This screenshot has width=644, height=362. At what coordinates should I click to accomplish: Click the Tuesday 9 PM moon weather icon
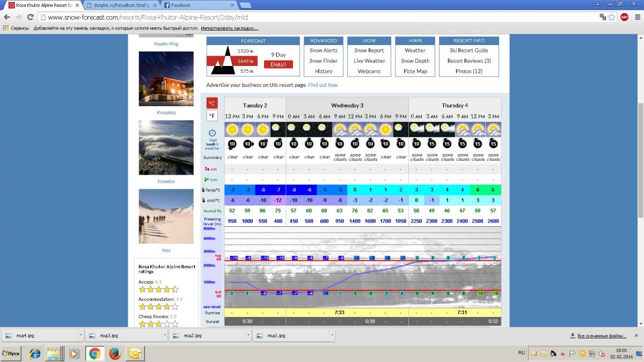click(278, 129)
